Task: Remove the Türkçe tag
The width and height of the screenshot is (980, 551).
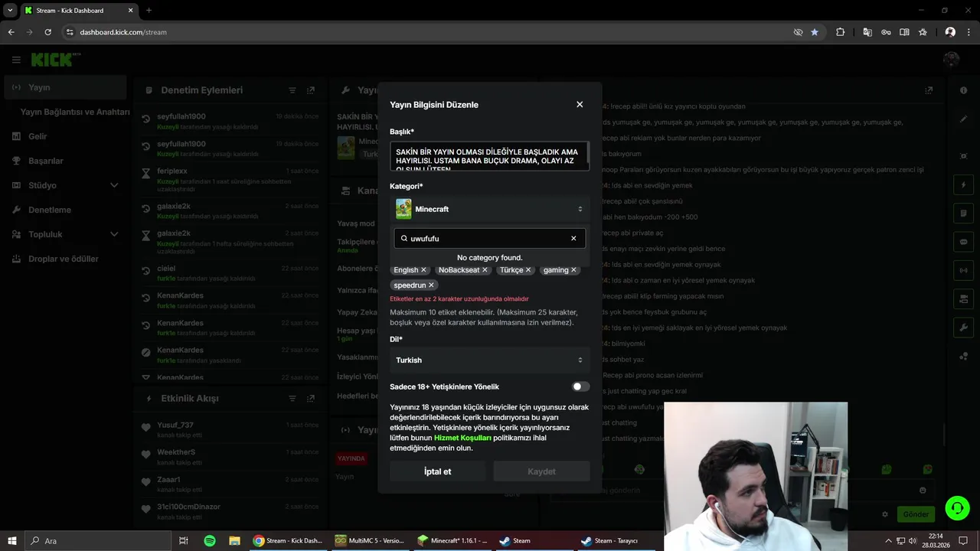Action: [x=528, y=270]
